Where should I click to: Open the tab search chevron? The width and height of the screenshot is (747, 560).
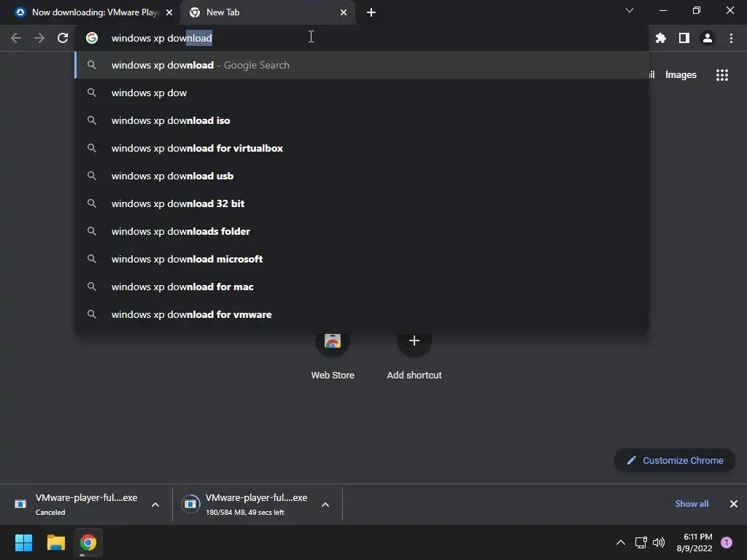[x=630, y=10]
